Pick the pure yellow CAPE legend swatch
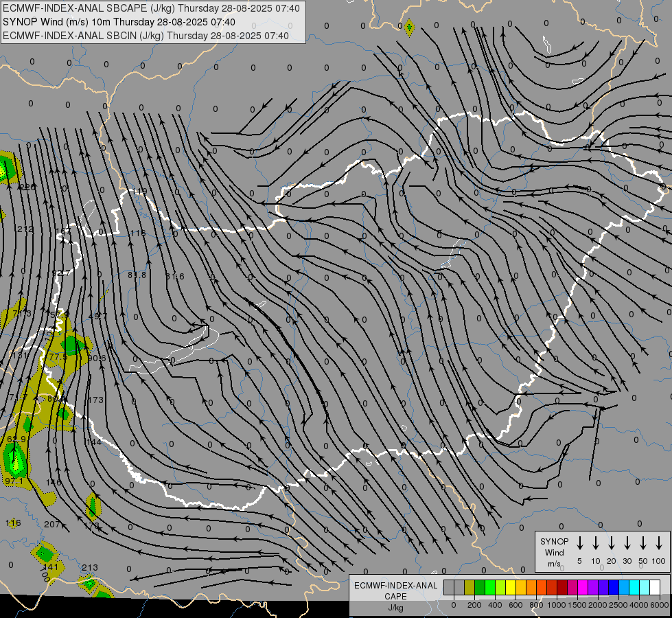 (x=511, y=588)
